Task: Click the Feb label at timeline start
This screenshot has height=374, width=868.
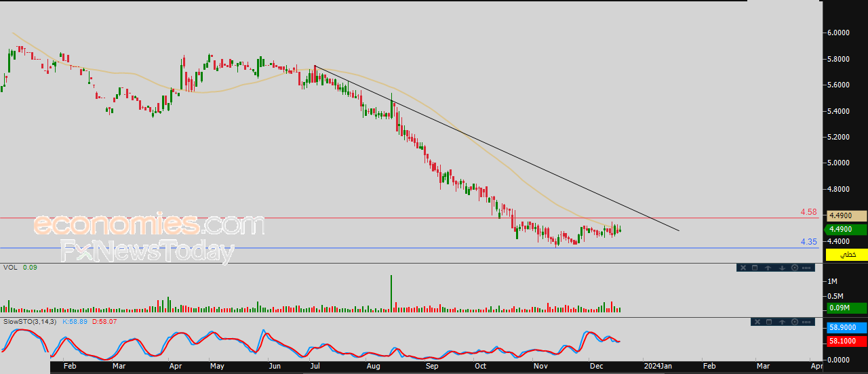Action: 69,366
